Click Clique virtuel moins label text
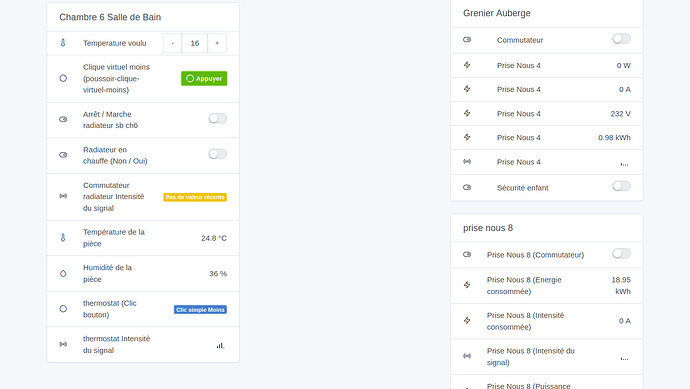690x389 pixels. [116, 78]
